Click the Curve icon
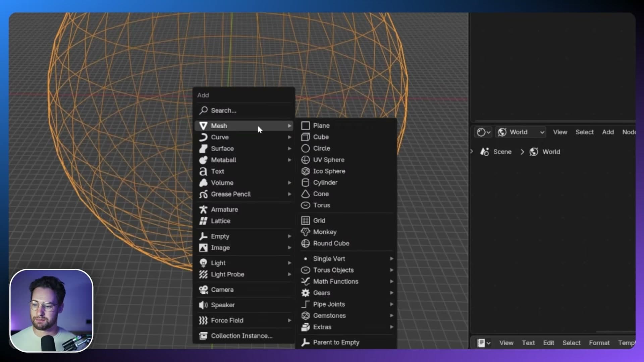This screenshot has width=644, height=362. [203, 137]
